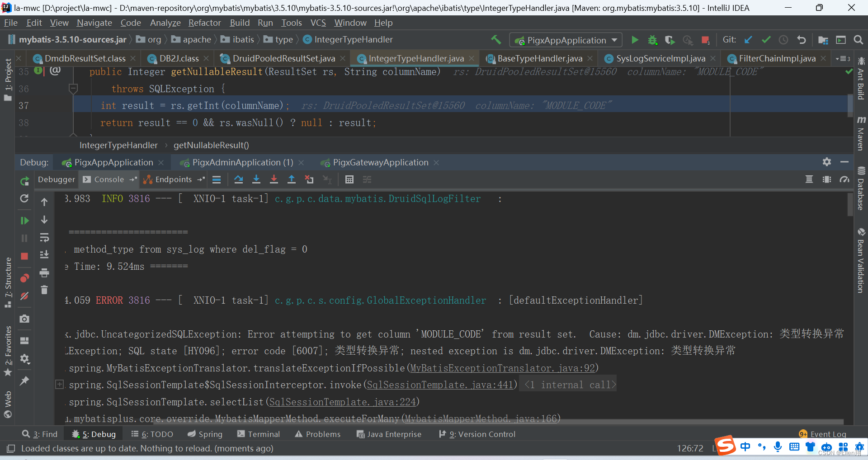
Task: Toggle tool window bars with the bottom-left square icon
Action: tap(11, 449)
